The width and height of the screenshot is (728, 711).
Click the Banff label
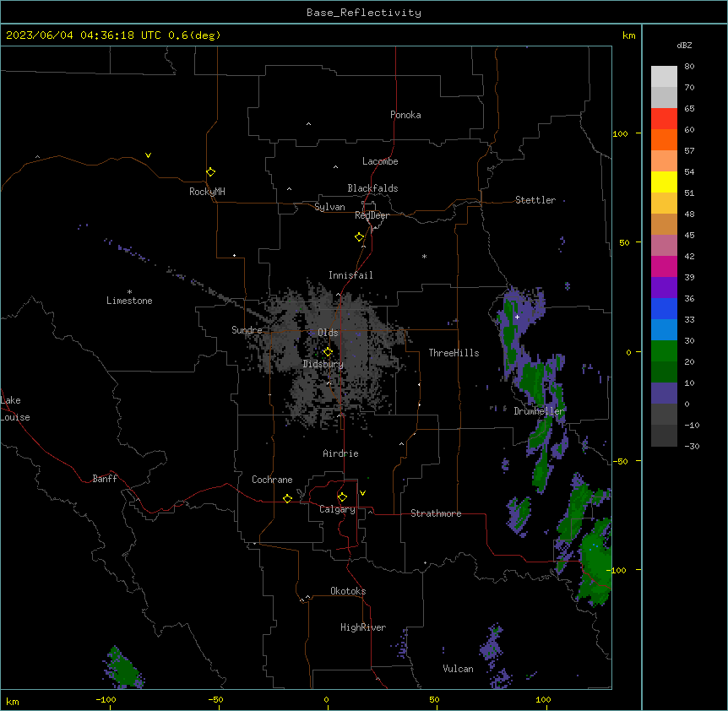pyautogui.click(x=105, y=479)
